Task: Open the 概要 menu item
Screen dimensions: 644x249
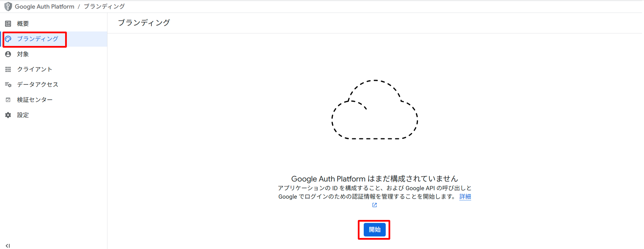Action: pyautogui.click(x=54, y=24)
